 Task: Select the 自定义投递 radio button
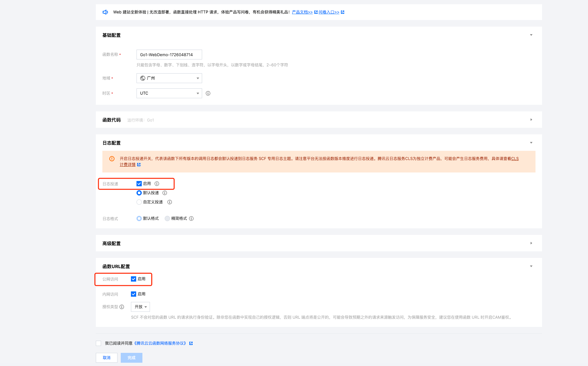click(139, 202)
